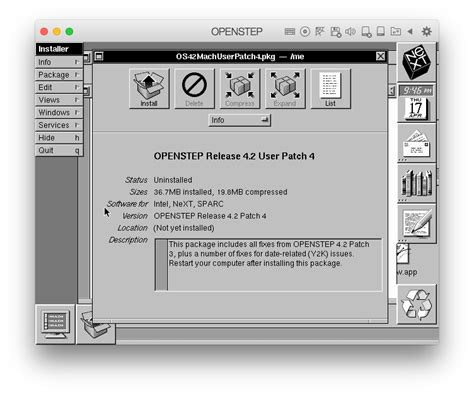Launch Edit app pencil dock icon

pos(416,224)
